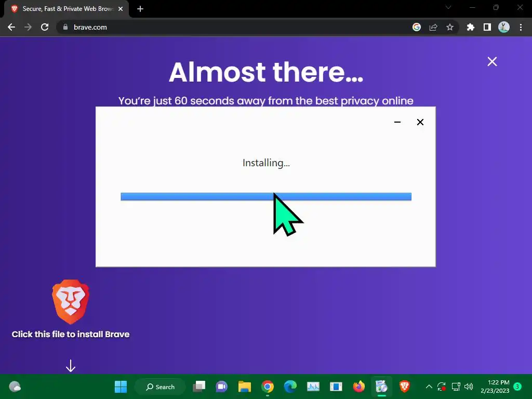Open the Google icon in the address bar
The image size is (532, 399).
click(x=417, y=27)
